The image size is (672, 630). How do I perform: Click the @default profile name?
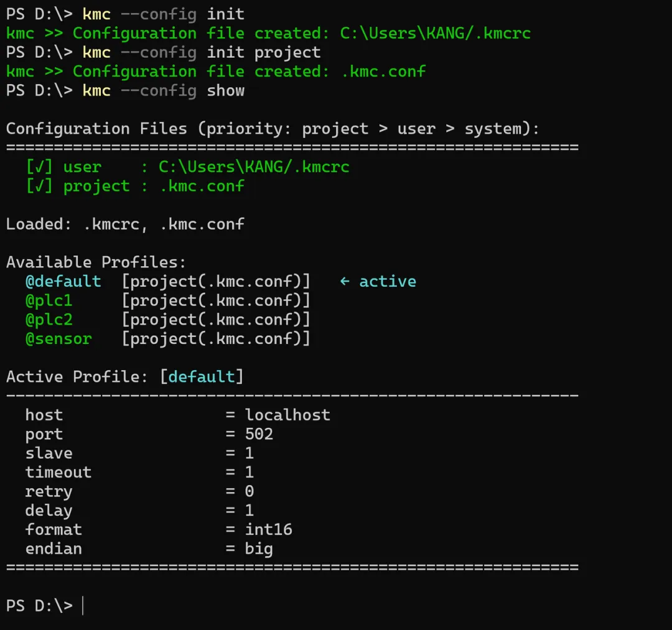pos(63,281)
